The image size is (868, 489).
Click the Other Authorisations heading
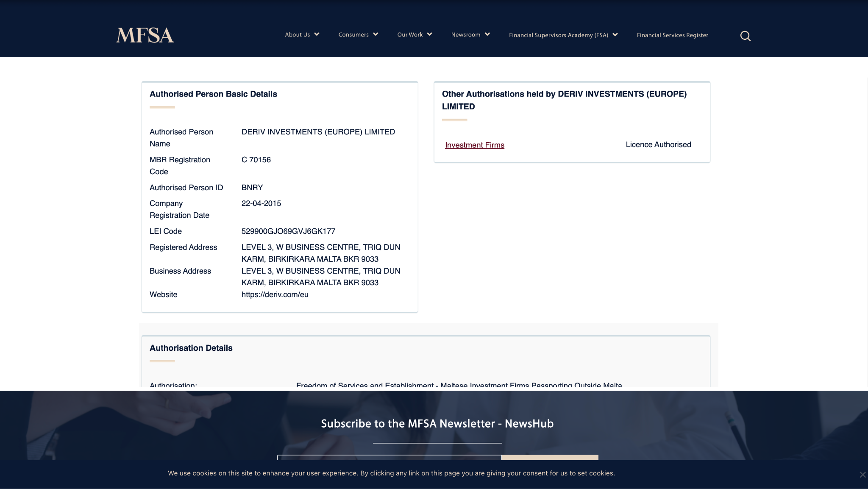coord(564,100)
